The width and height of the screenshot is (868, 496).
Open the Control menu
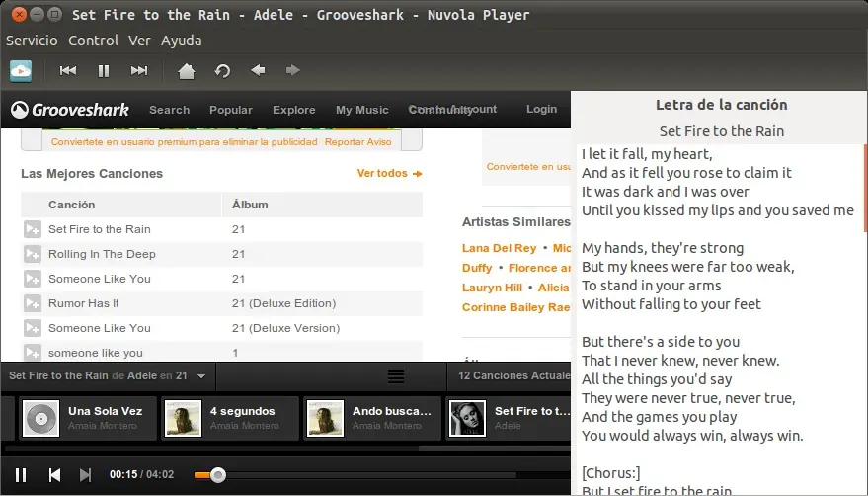[93, 41]
